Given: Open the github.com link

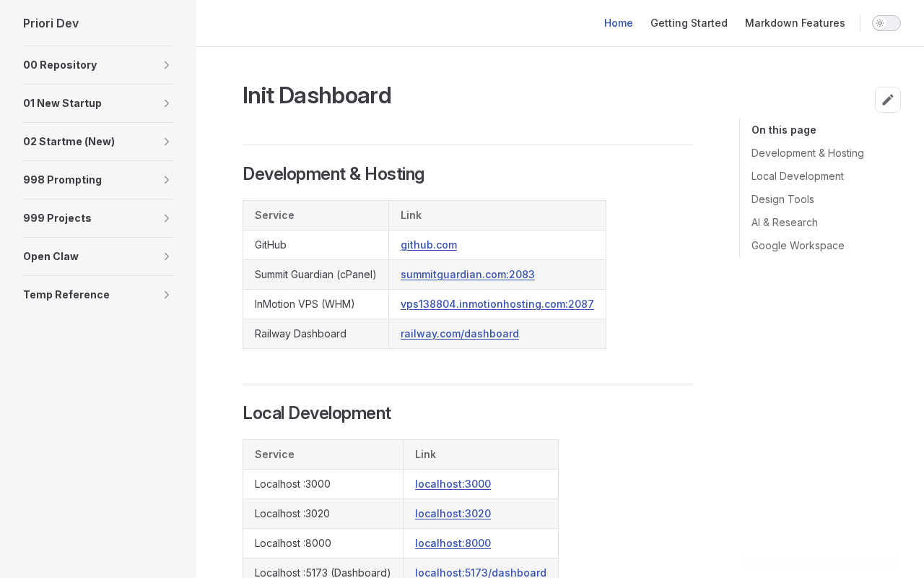Looking at the screenshot, I should click(429, 245).
